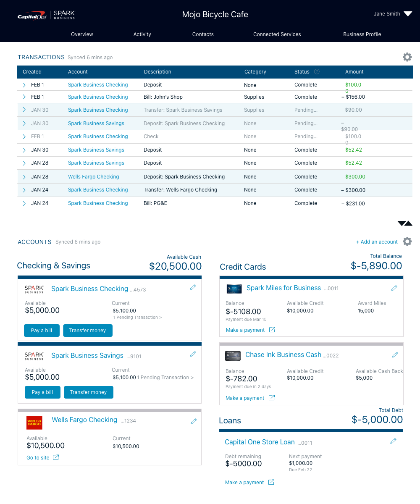The height and width of the screenshot is (504, 420).
Task: Edit Spark Miles for Business card
Action: (x=394, y=288)
